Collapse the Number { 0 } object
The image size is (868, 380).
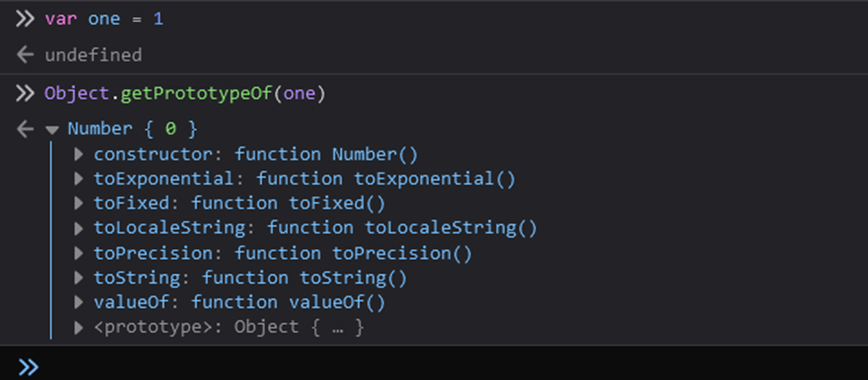[53, 130]
